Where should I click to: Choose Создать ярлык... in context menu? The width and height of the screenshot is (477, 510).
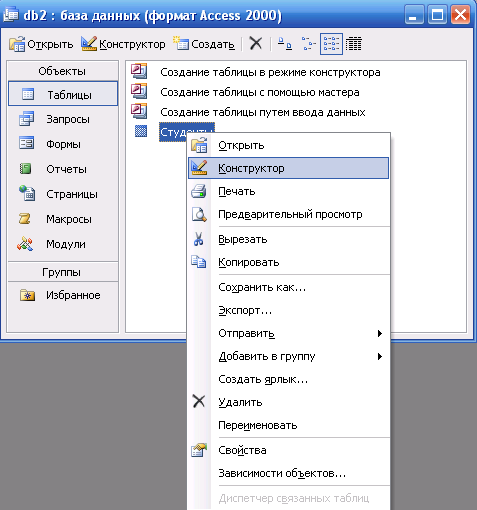pos(289,379)
